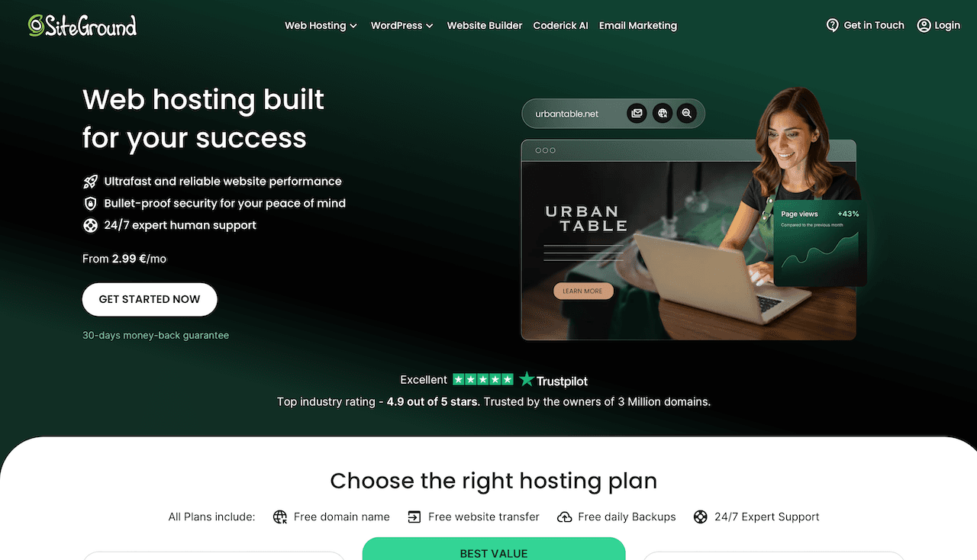Click the magnifier icon in domain bar
This screenshot has height=560, width=977.
(687, 114)
